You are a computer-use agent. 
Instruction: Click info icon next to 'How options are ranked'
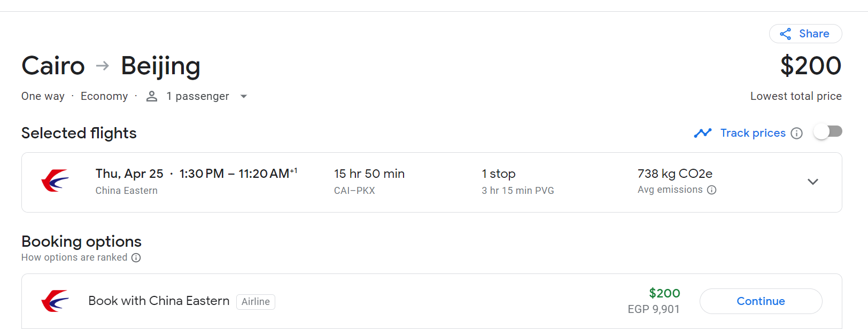coord(136,258)
